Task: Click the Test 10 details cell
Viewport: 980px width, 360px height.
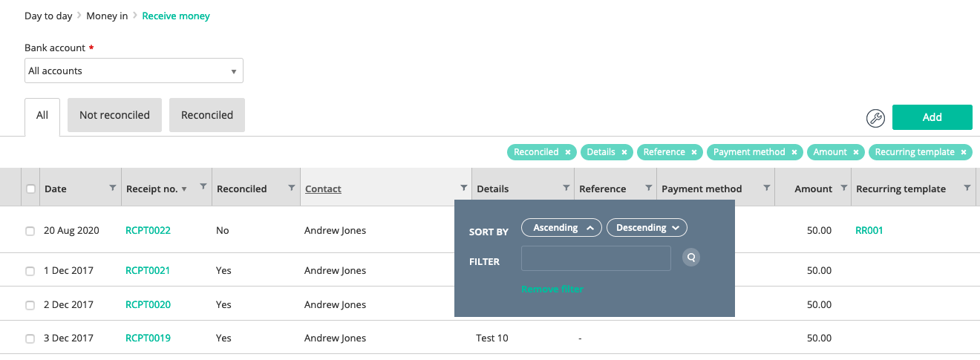Action: point(492,338)
